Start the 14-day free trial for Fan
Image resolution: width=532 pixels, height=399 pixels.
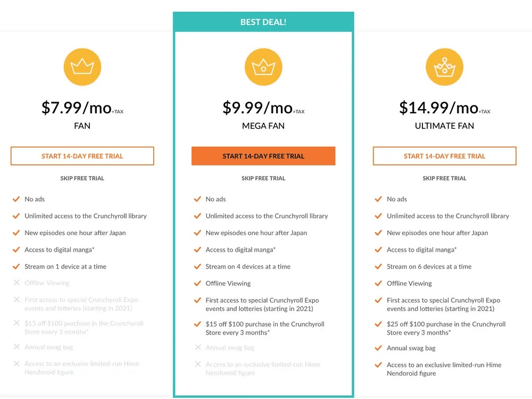[82, 155]
